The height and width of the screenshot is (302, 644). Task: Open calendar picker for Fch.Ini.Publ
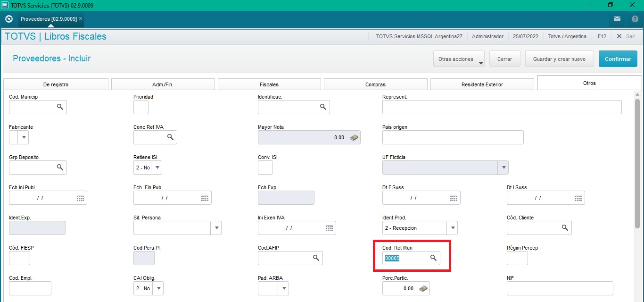pos(80,198)
